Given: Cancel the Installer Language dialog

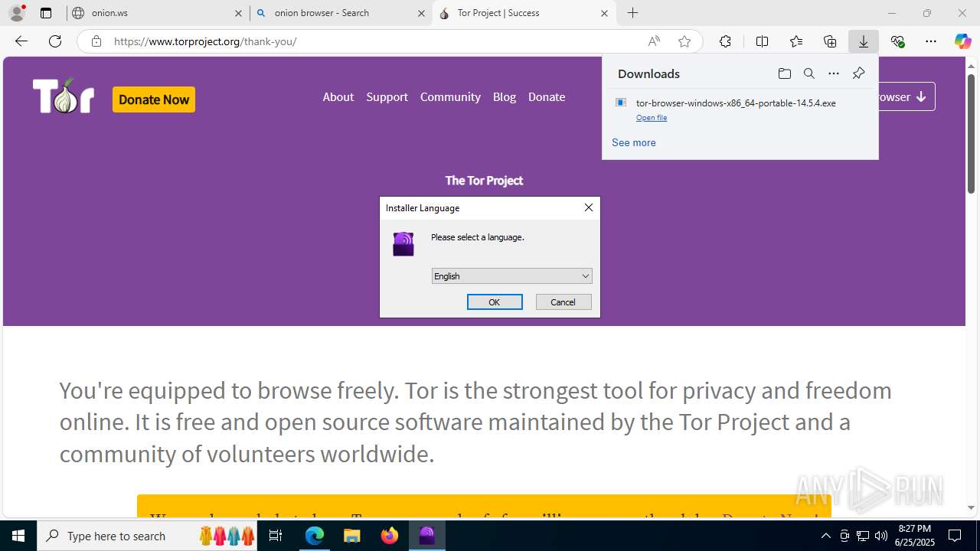Looking at the screenshot, I should pos(563,302).
